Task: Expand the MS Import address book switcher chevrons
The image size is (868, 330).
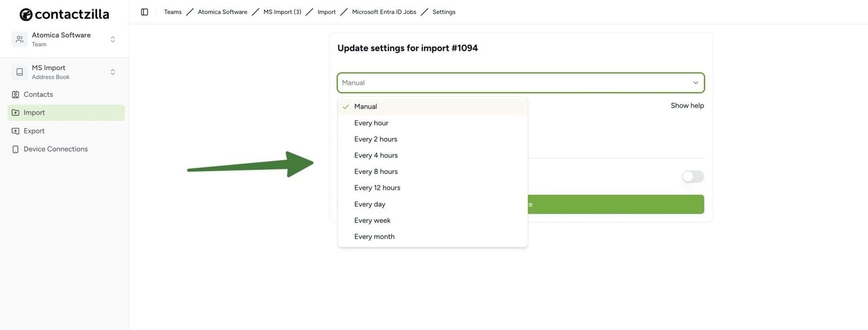Action: (x=113, y=72)
